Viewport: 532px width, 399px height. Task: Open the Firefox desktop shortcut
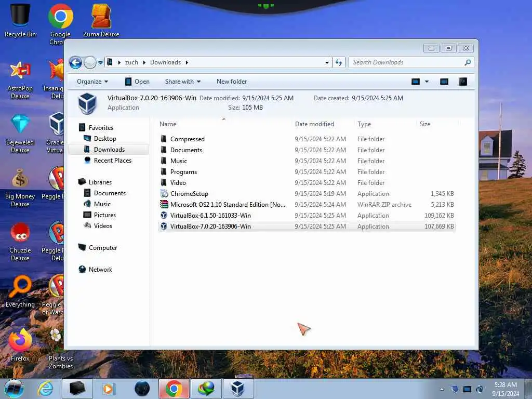[x=20, y=345]
